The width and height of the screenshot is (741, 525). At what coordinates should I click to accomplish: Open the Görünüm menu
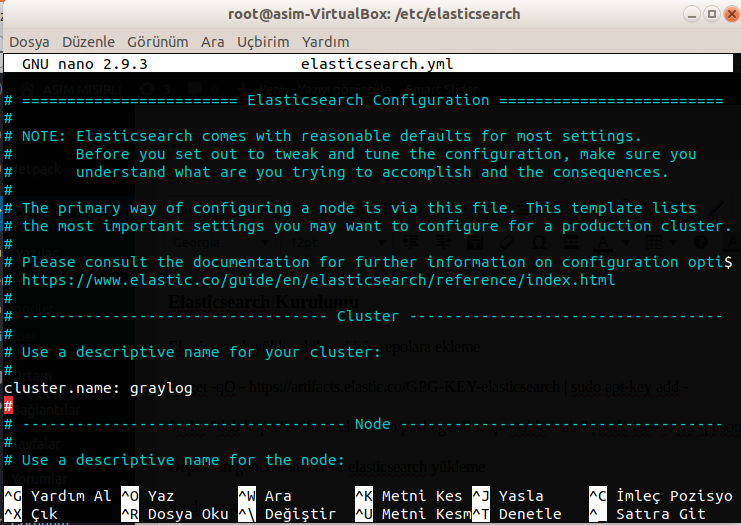tap(157, 42)
